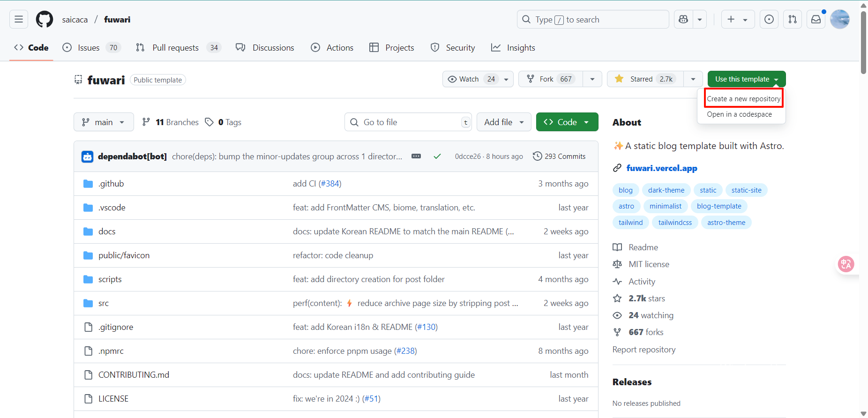Screen dimensions: 868x418
Task: Open the Fork options dropdown arrow
Action: click(x=592, y=79)
